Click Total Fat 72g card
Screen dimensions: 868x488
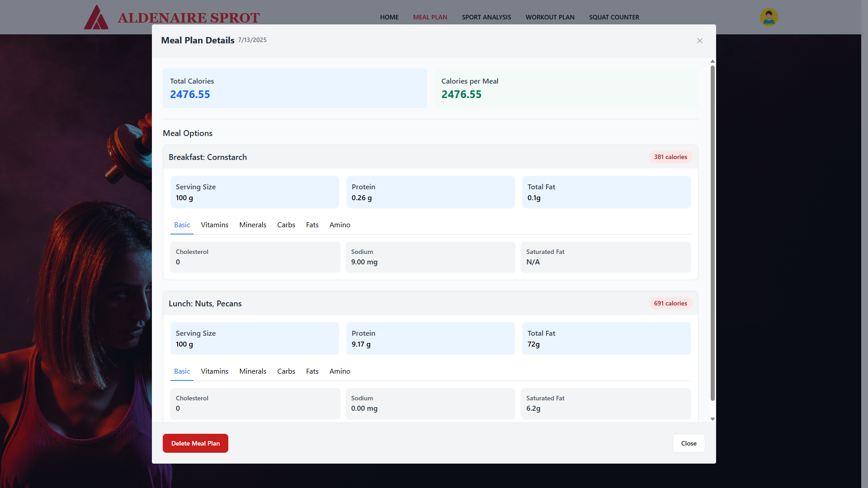[x=606, y=338]
